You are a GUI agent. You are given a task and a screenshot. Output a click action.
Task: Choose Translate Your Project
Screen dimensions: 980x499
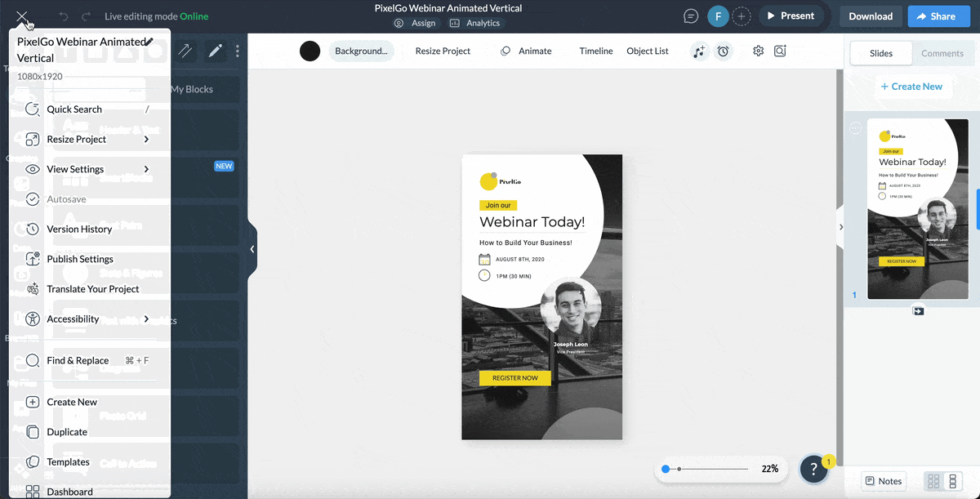(93, 289)
